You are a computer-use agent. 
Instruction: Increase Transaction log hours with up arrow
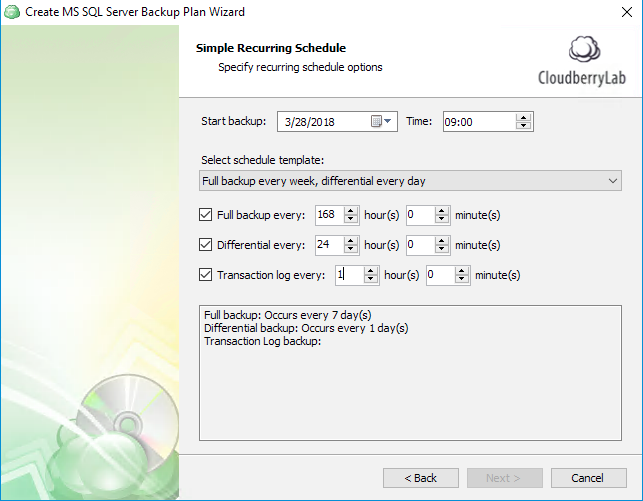coord(371,271)
